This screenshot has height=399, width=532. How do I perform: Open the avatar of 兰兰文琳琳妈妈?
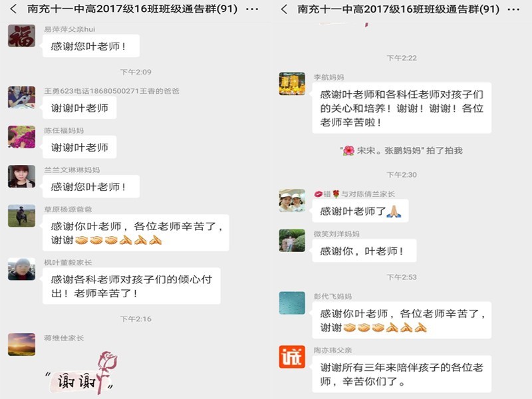(21, 176)
